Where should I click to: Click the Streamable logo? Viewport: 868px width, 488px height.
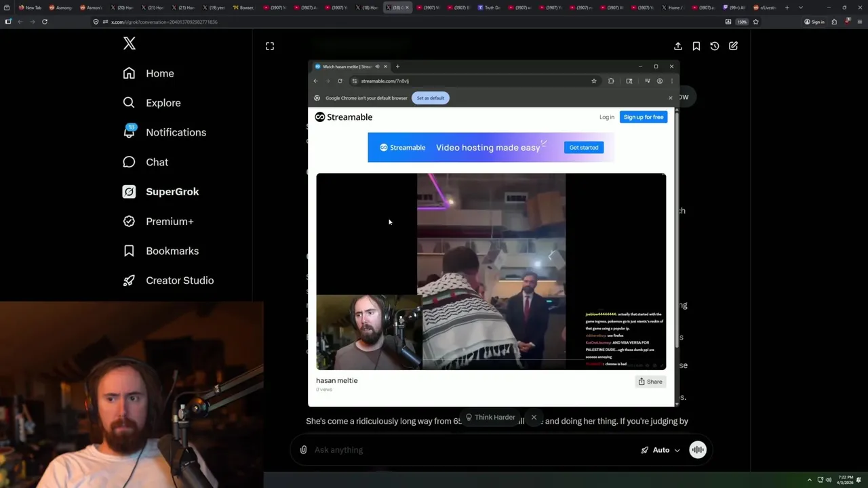[344, 117]
